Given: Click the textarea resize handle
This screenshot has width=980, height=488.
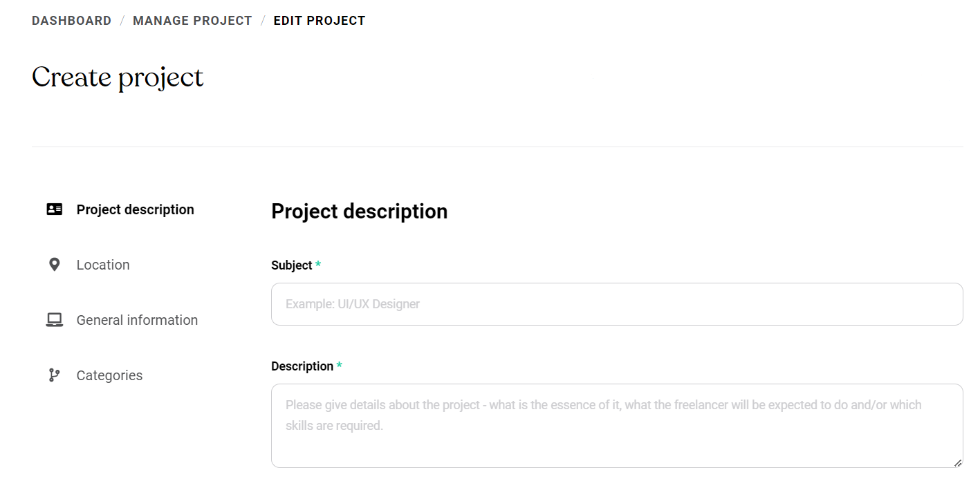Looking at the screenshot, I should (x=958, y=462).
